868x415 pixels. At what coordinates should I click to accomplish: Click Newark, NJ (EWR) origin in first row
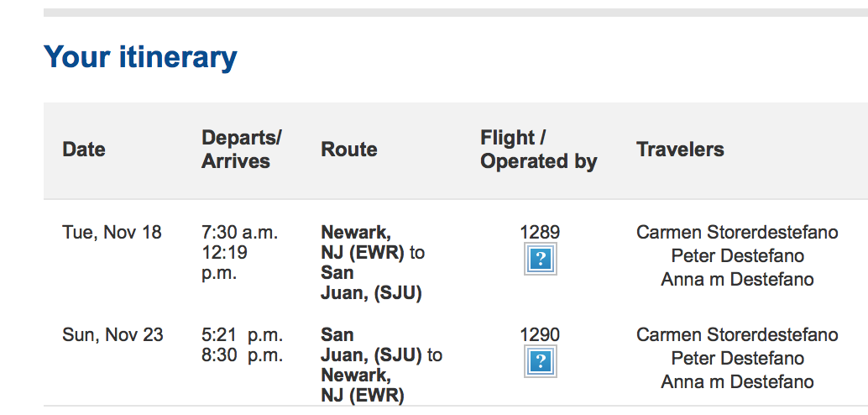point(365,242)
